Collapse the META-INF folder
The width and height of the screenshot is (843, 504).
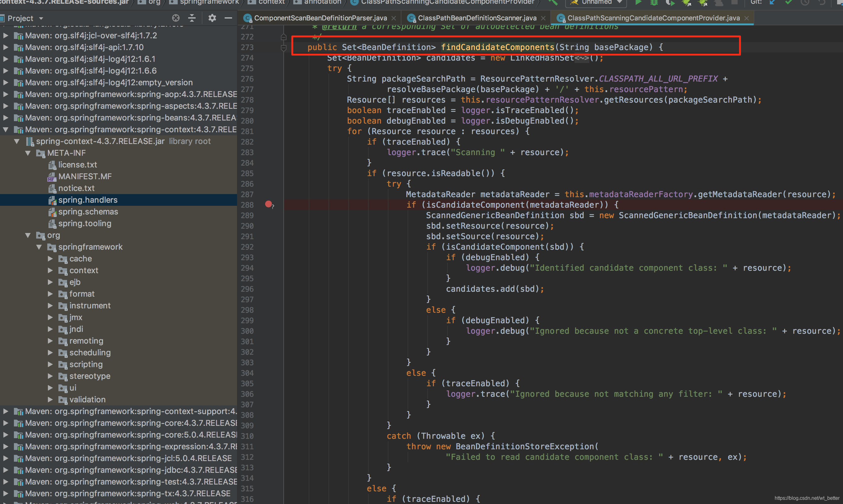click(28, 153)
